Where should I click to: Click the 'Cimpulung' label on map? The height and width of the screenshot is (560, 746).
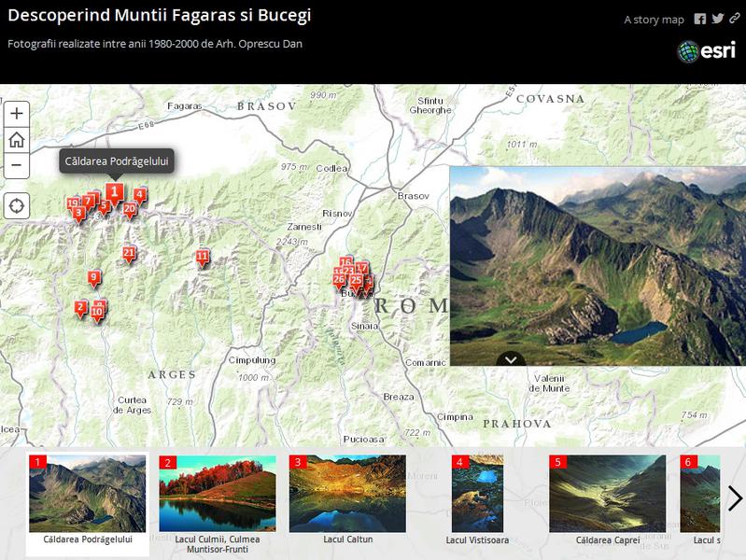point(252,360)
